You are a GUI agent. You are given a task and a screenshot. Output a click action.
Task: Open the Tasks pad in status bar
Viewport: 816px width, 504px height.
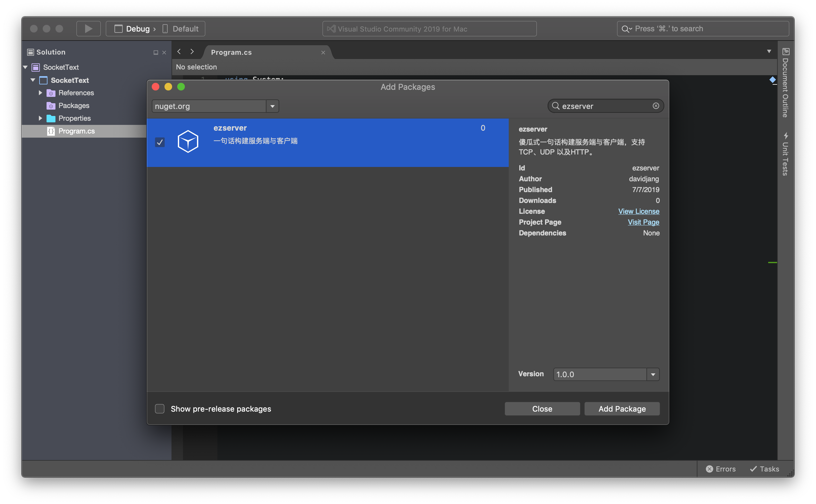[x=764, y=469]
